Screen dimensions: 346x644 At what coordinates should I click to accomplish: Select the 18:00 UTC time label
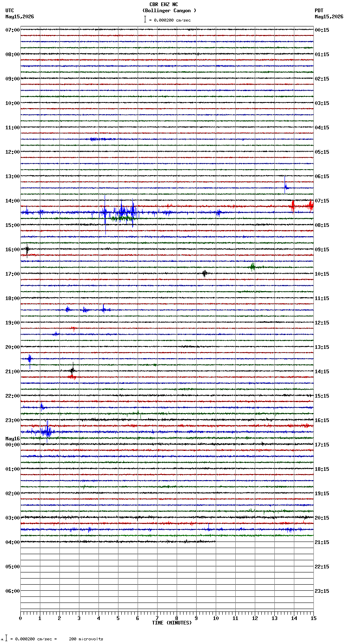pos(13,298)
